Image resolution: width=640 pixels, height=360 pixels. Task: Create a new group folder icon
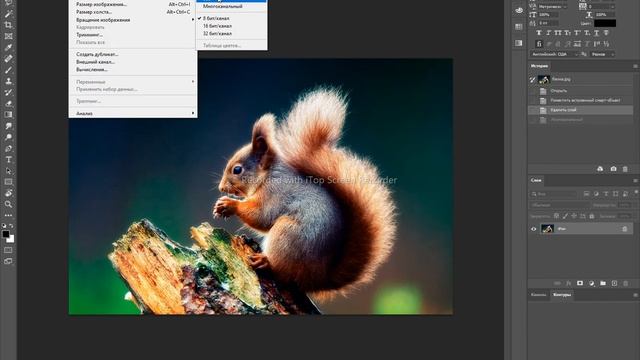coord(603,283)
